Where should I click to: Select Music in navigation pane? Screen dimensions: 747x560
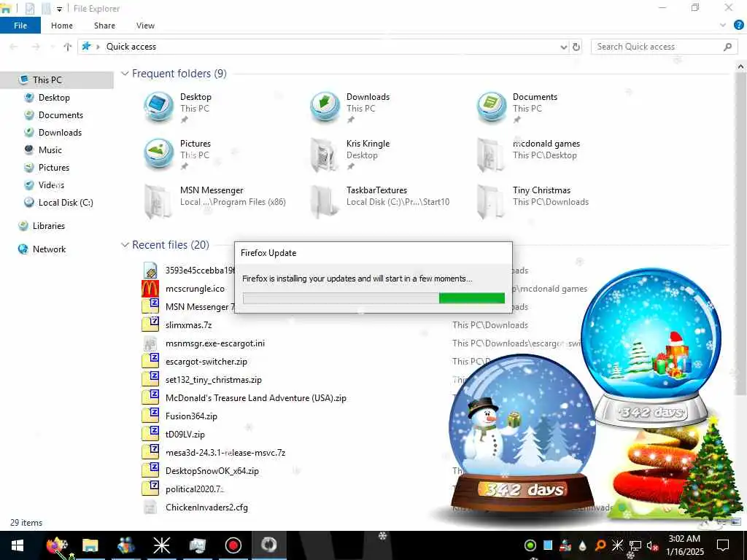point(50,150)
